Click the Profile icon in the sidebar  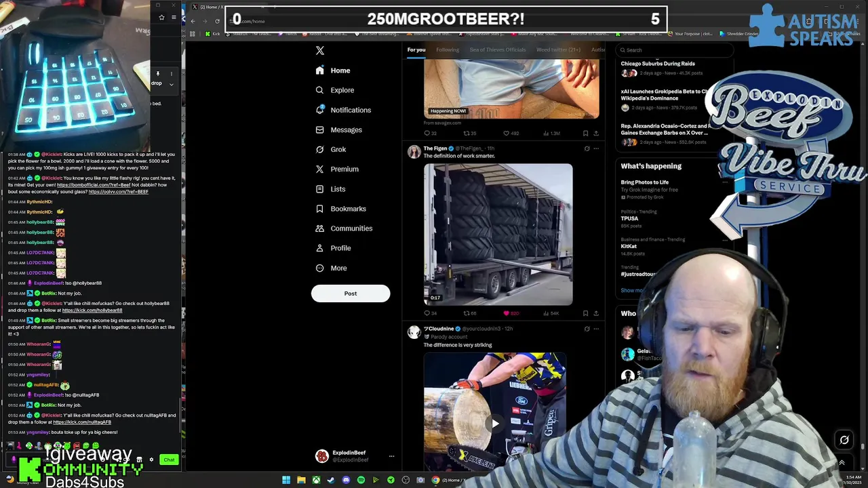pos(320,248)
